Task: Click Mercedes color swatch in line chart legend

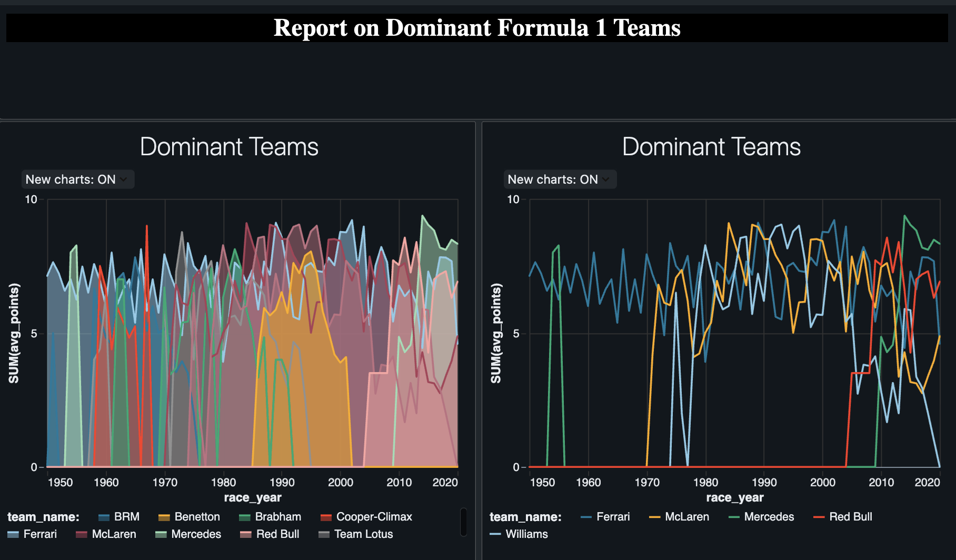Action: 734,517
